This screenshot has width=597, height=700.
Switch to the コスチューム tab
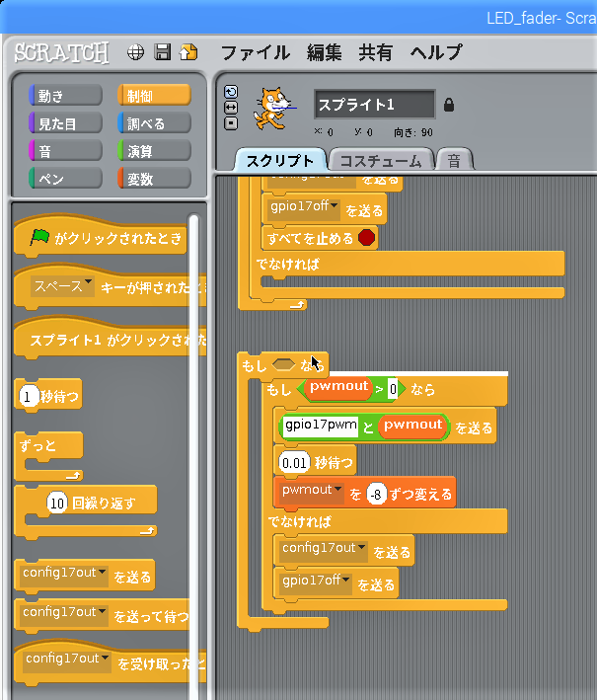pos(381,161)
